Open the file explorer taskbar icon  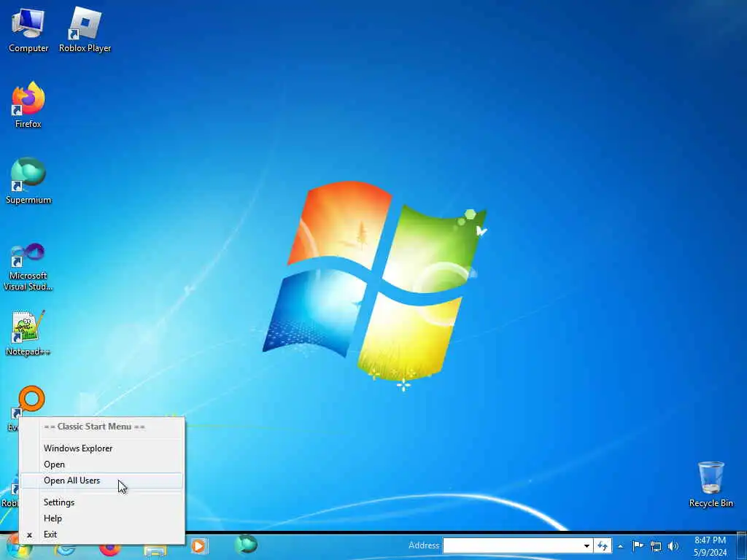(155, 551)
